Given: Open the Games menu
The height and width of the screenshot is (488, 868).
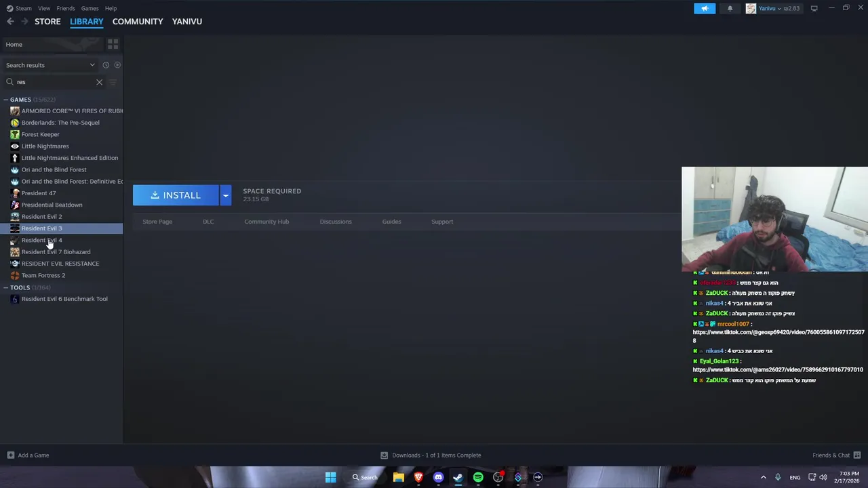Looking at the screenshot, I should [x=90, y=8].
